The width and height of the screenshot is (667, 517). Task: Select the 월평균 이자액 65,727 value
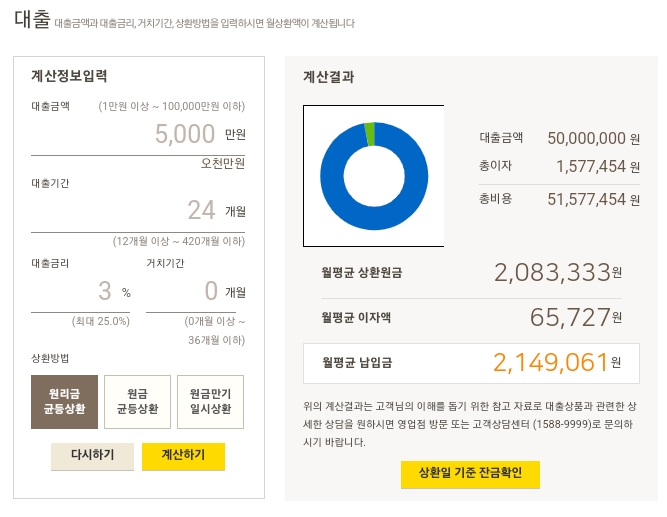click(x=576, y=317)
